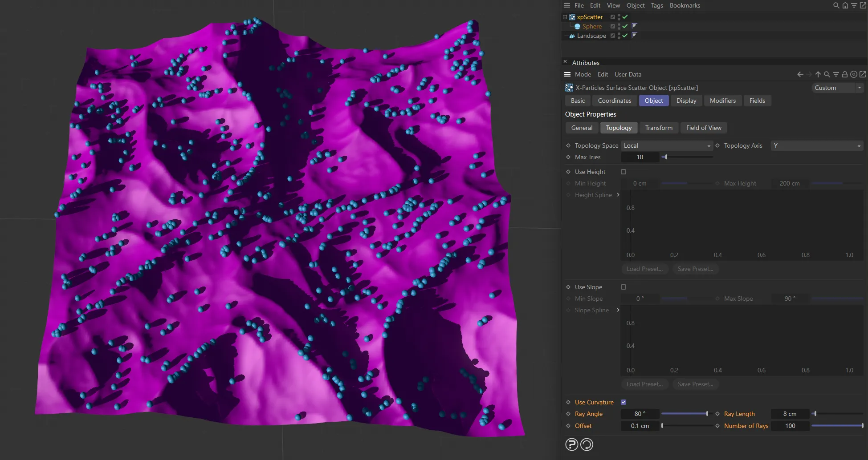
Task: Click the lock icon in the Attributes panel
Action: pyautogui.click(x=844, y=74)
